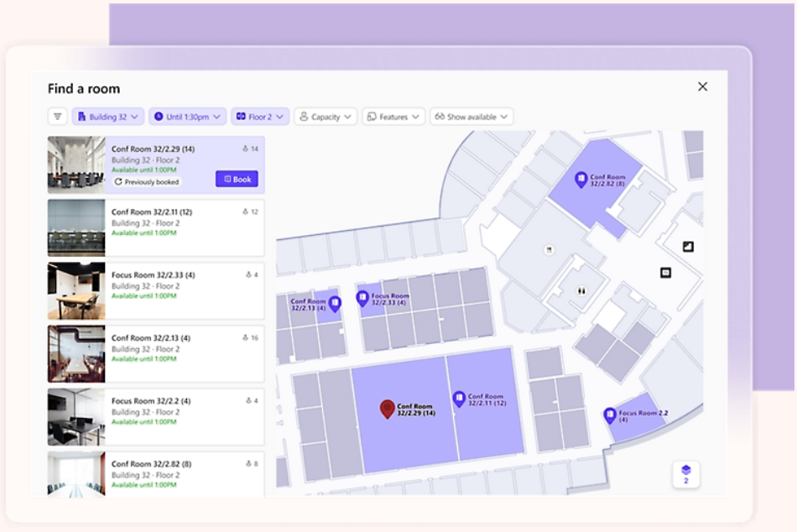
Task: Open the Show available dropdown
Action: (471, 117)
